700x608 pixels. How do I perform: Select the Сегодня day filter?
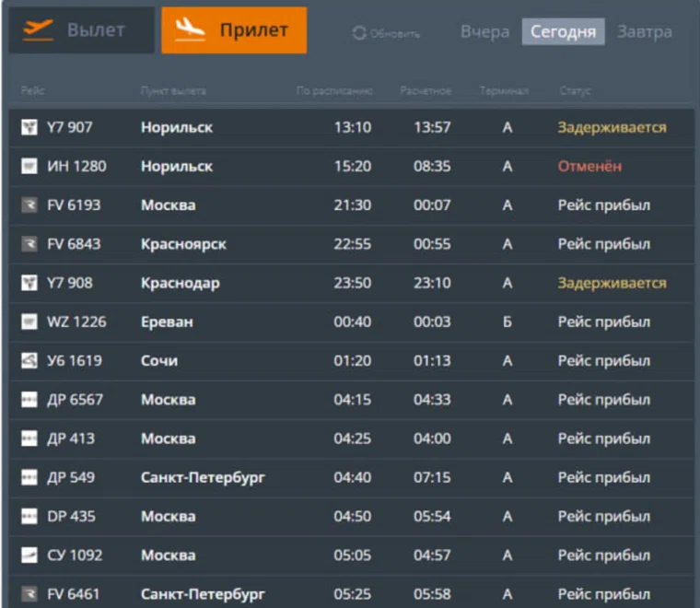(x=564, y=32)
